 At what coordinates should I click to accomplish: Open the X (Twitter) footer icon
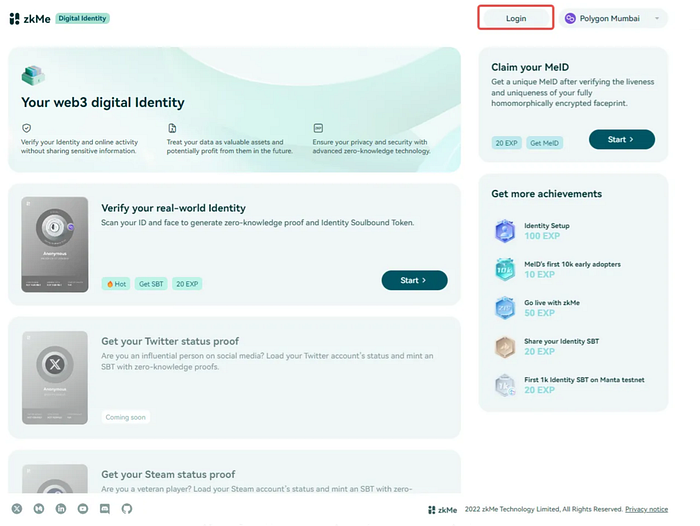(x=17, y=509)
